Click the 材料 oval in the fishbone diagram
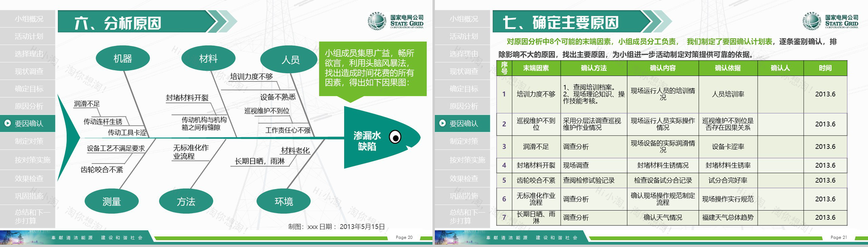The height and width of the screenshot is (247, 868). coord(208,59)
